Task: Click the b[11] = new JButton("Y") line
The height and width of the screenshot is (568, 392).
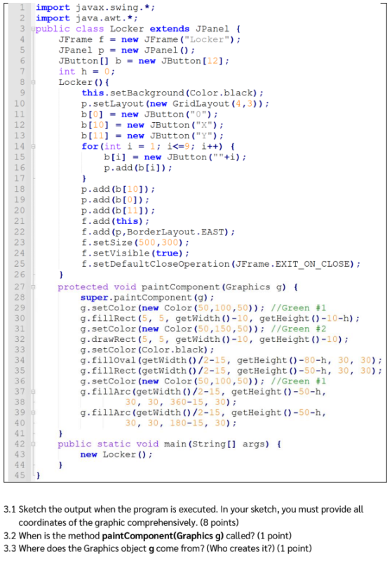Action: (x=152, y=136)
